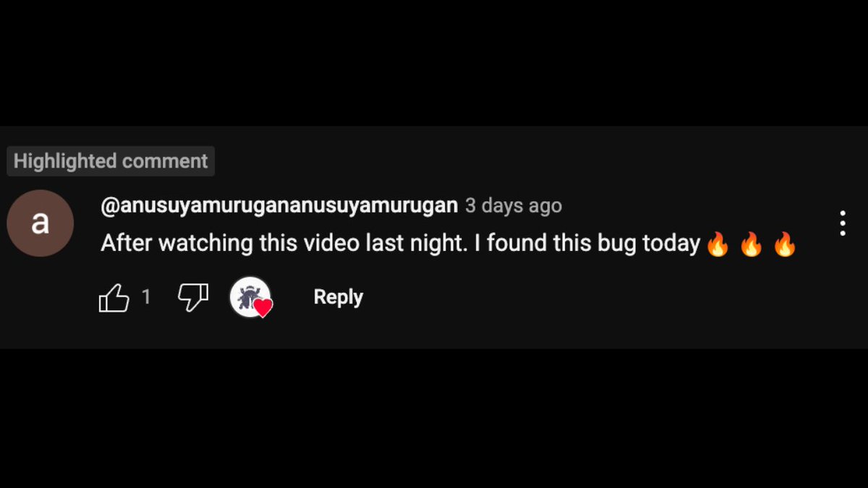Open the '3 days ago' timestamp link
Screen dimensions: 868x488
click(x=513, y=205)
